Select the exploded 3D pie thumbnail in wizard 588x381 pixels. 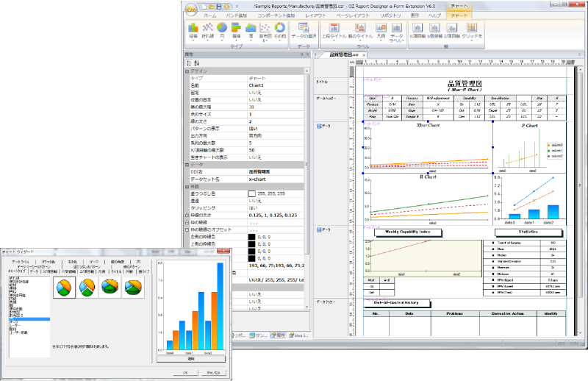tap(133, 288)
